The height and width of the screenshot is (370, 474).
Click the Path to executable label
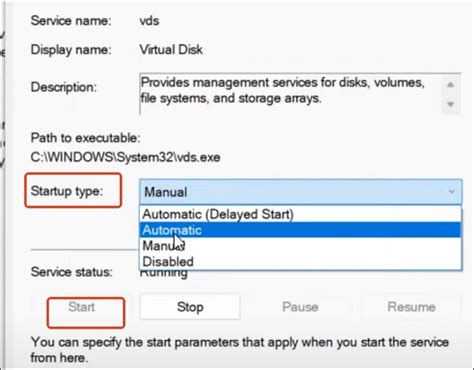click(x=85, y=138)
